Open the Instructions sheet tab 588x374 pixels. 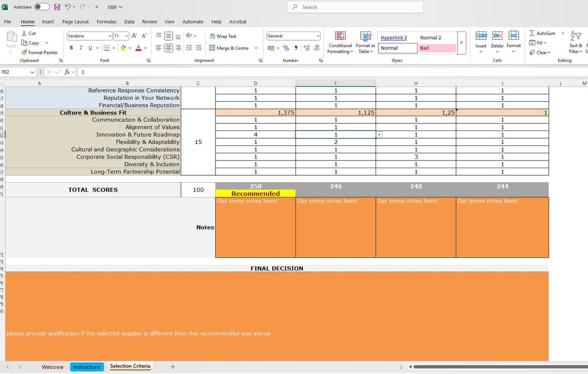tap(87, 366)
